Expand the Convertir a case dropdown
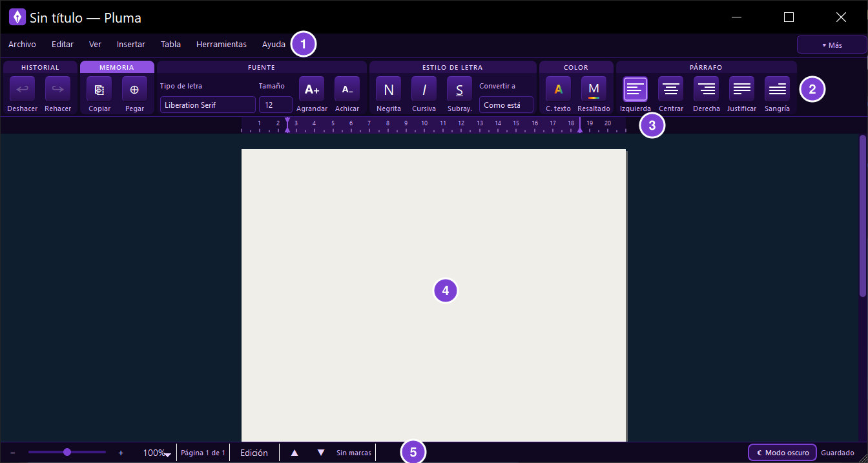 point(506,105)
